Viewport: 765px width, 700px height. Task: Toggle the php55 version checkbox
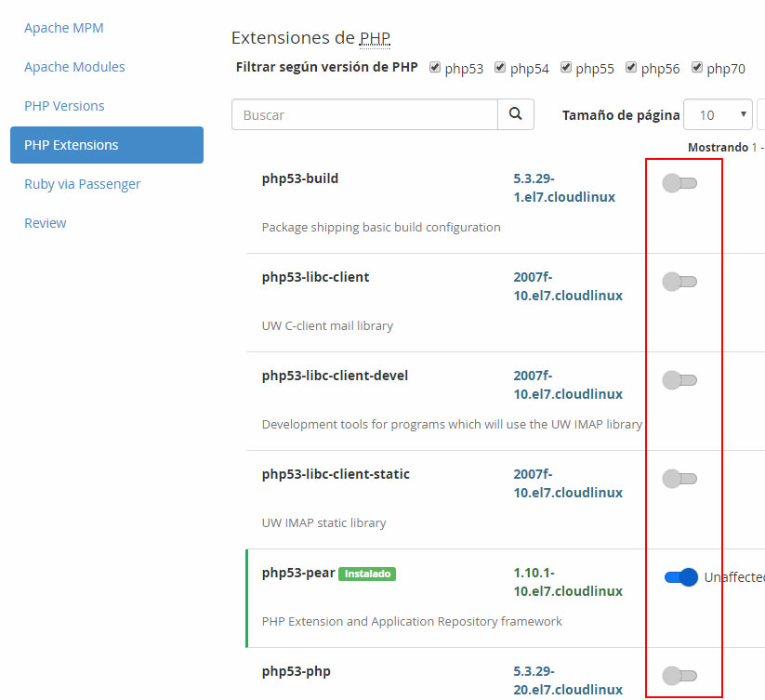tap(565, 68)
